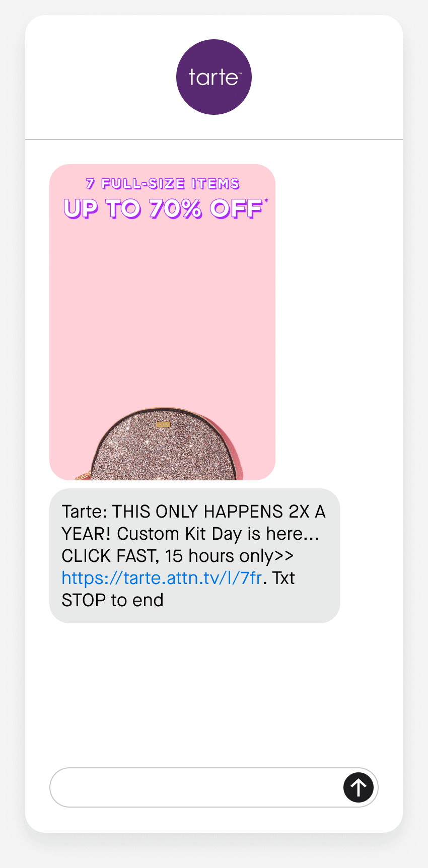Screen dimensions: 428x868
Task: Tap "CLICK FAST, 15 hours only>>" text
Action: tap(177, 556)
